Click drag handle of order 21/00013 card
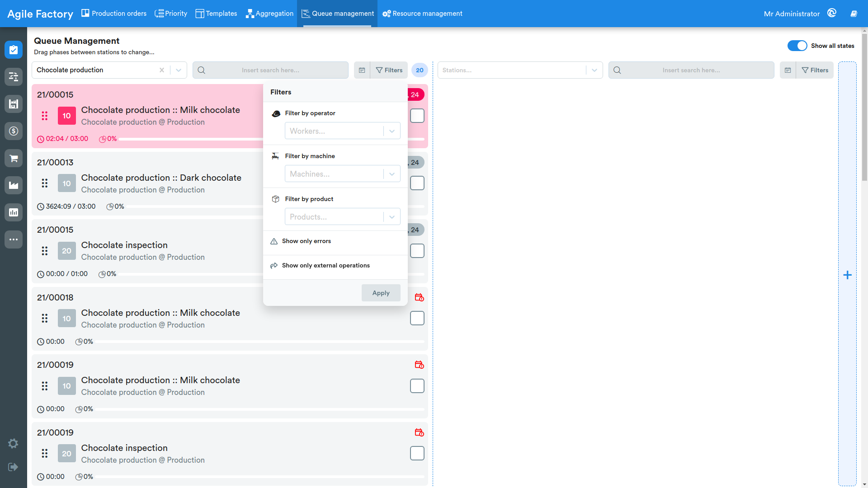This screenshot has width=868, height=488. 44,183
